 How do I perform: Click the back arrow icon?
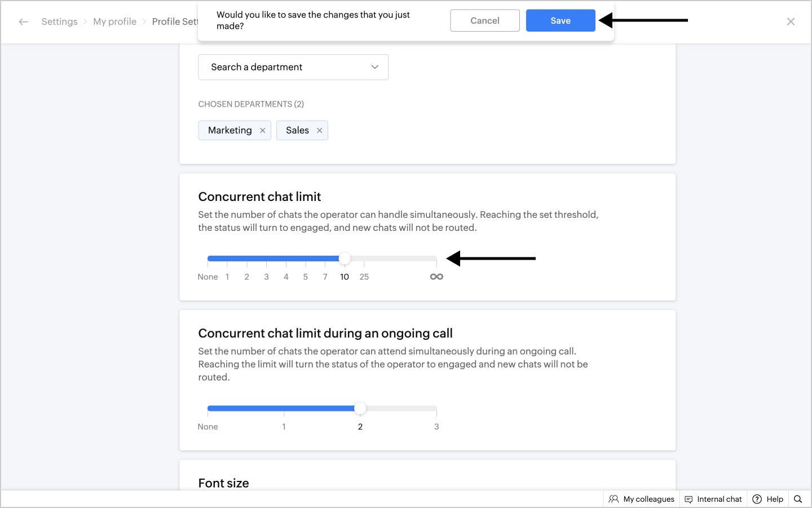pos(23,21)
